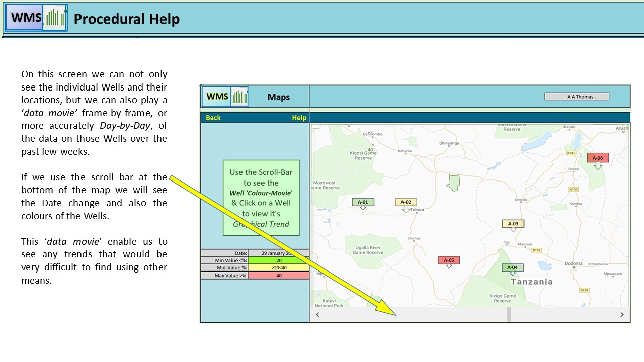Open well A-03 graphical trend
Viewport: 644px width, 362px height.
(513, 224)
